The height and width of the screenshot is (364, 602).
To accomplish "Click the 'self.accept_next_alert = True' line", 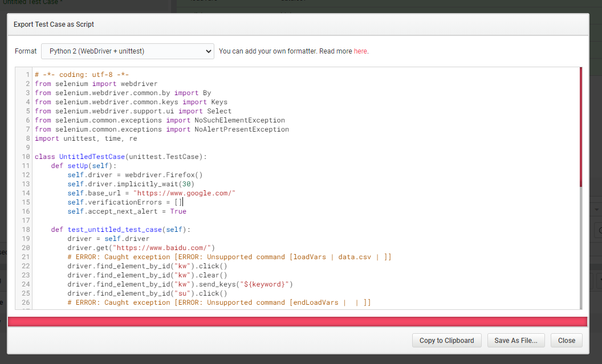I will coord(127,211).
